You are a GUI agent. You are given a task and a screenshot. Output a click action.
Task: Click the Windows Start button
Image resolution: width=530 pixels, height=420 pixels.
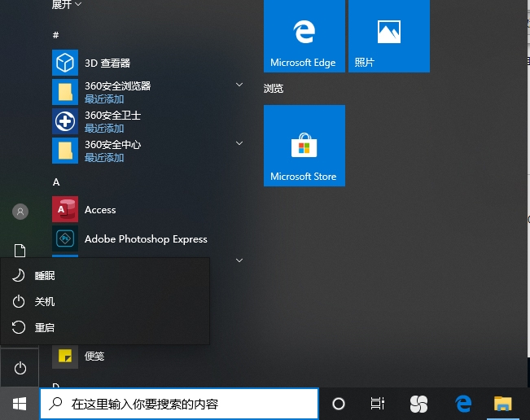[20, 404]
